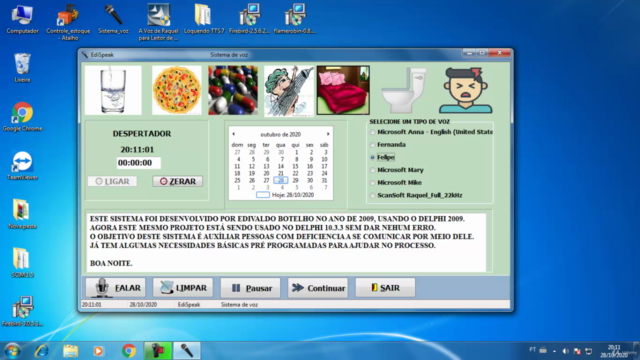Open Loquendo TTS 7 folder icon
This screenshot has width=640, height=360.
204,19
